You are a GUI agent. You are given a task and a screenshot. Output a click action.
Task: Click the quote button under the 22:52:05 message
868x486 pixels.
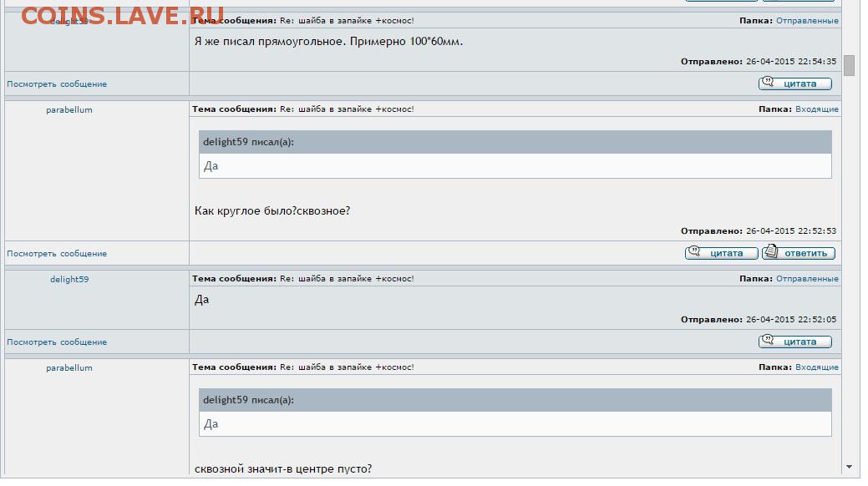[x=795, y=342]
